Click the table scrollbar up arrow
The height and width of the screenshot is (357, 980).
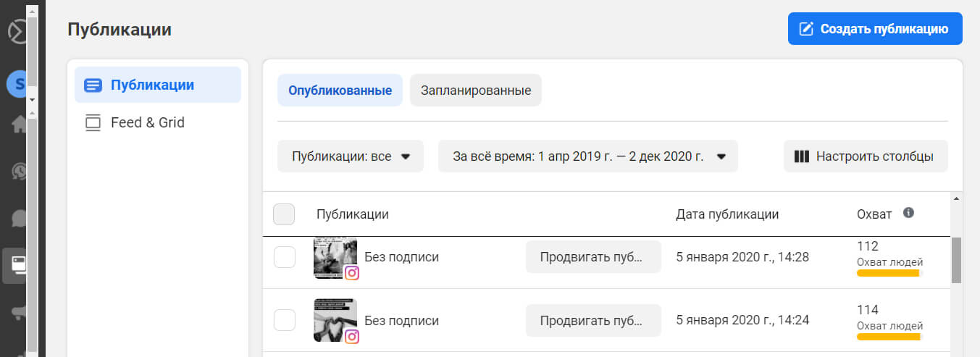(x=956, y=198)
